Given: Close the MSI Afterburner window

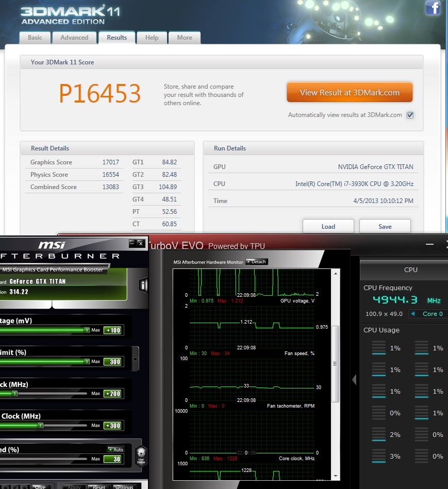Looking at the screenshot, I should 141,243.
